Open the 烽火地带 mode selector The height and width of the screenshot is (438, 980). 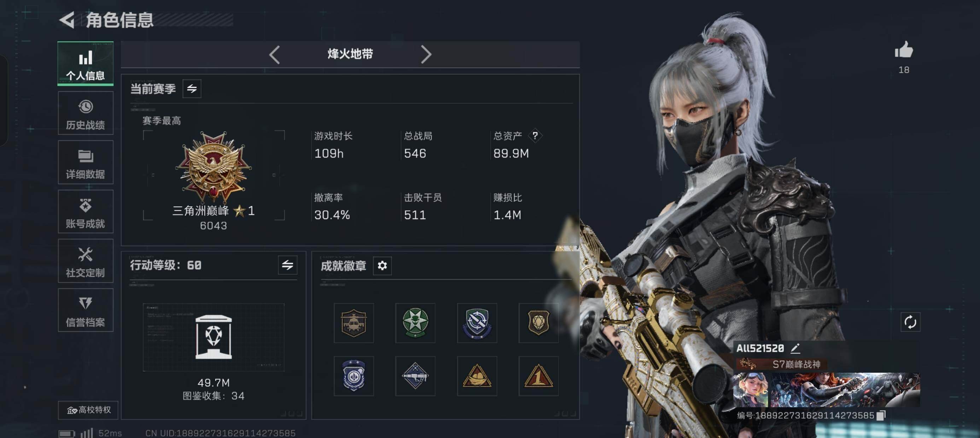coord(350,54)
